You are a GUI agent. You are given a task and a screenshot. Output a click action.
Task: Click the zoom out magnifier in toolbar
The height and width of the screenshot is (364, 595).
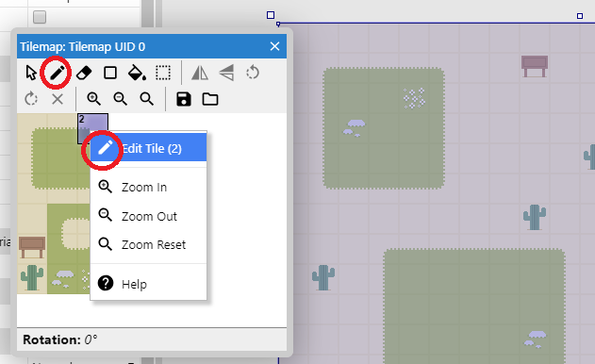(121, 99)
